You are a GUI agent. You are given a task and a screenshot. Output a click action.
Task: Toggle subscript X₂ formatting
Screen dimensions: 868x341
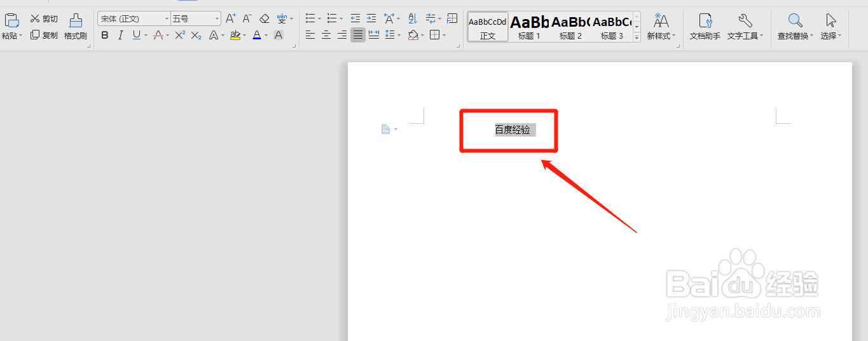196,36
